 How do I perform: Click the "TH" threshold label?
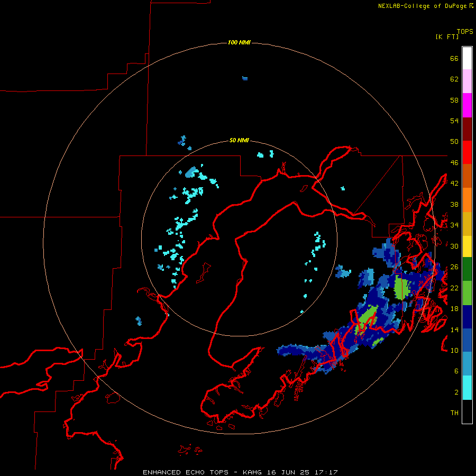point(454,413)
